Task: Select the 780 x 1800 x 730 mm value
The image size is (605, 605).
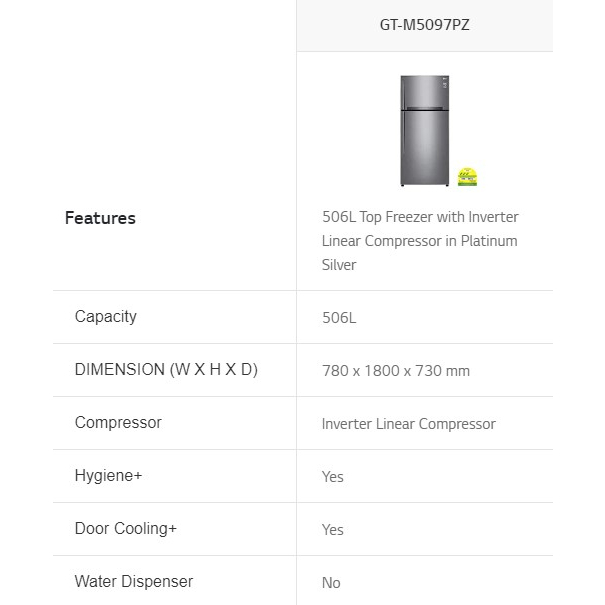Action: 396,371
